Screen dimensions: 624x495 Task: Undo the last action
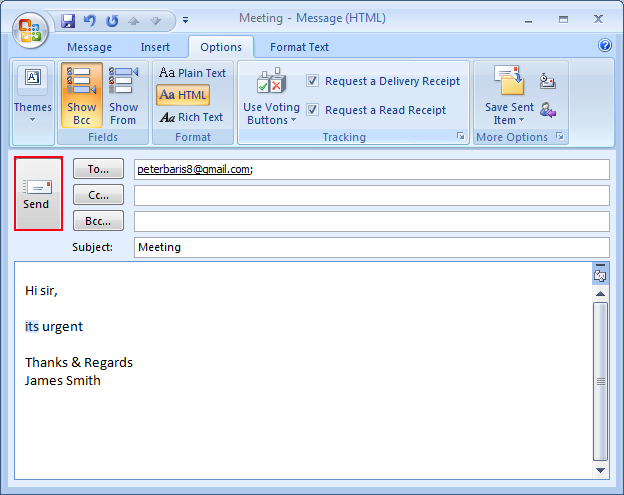click(90, 21)
